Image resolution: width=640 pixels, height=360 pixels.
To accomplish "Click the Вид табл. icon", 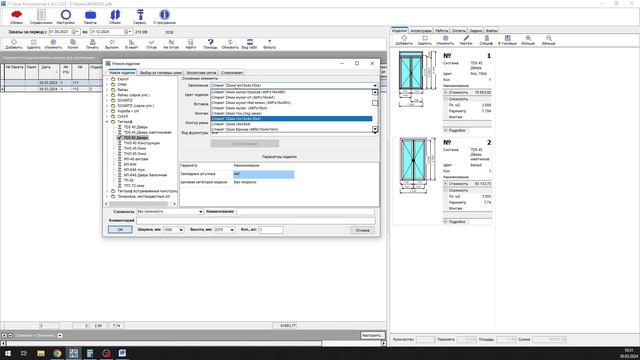I will pos(249,44).
